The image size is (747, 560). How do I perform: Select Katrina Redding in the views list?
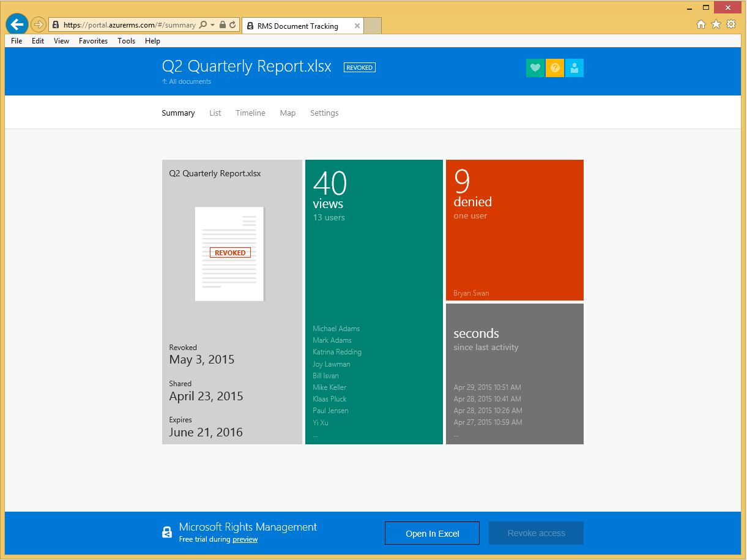point(337,352)
